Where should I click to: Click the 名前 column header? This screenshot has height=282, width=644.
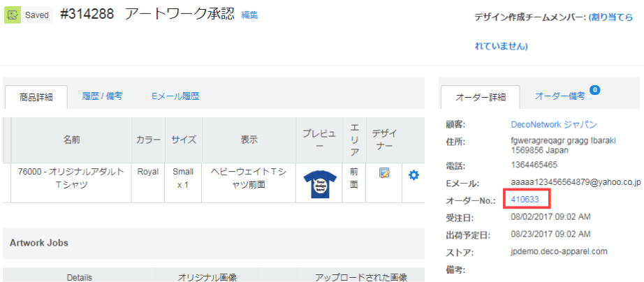pyautogui.click(x=71, y=140)
